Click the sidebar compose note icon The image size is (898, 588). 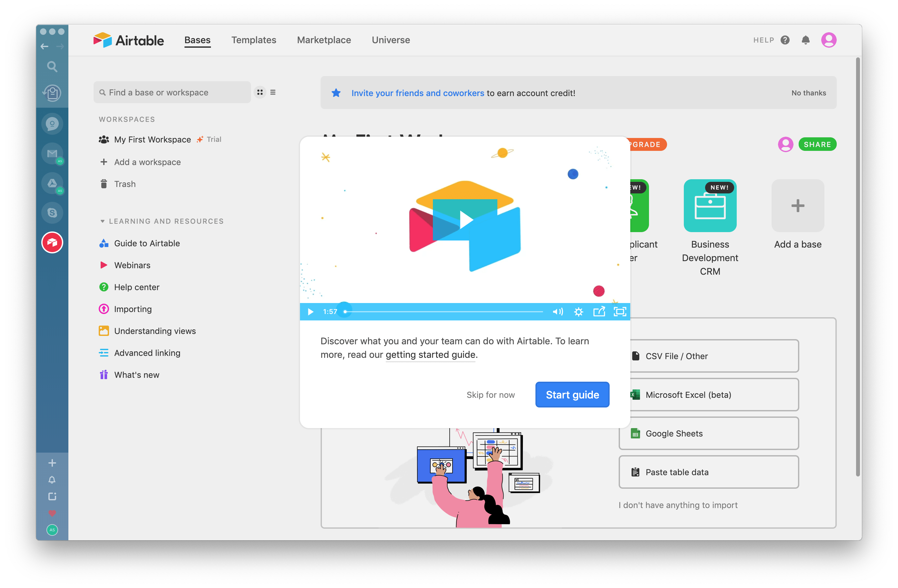pos(52,496)
